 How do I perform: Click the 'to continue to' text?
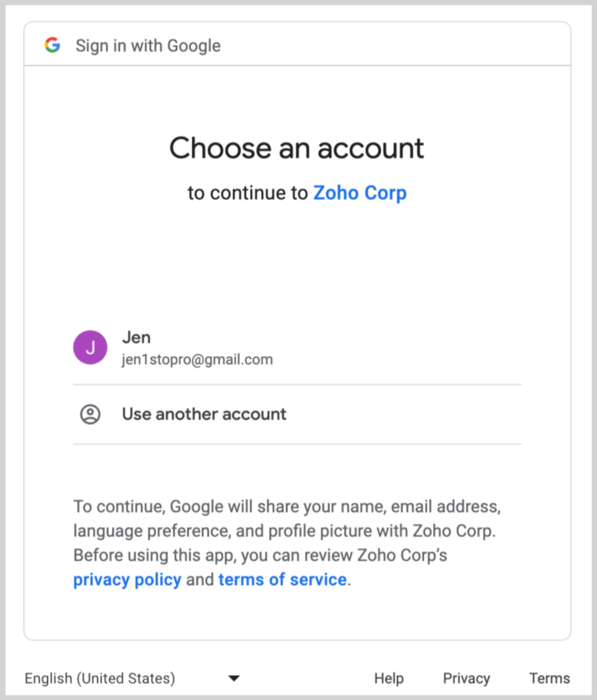248,193
